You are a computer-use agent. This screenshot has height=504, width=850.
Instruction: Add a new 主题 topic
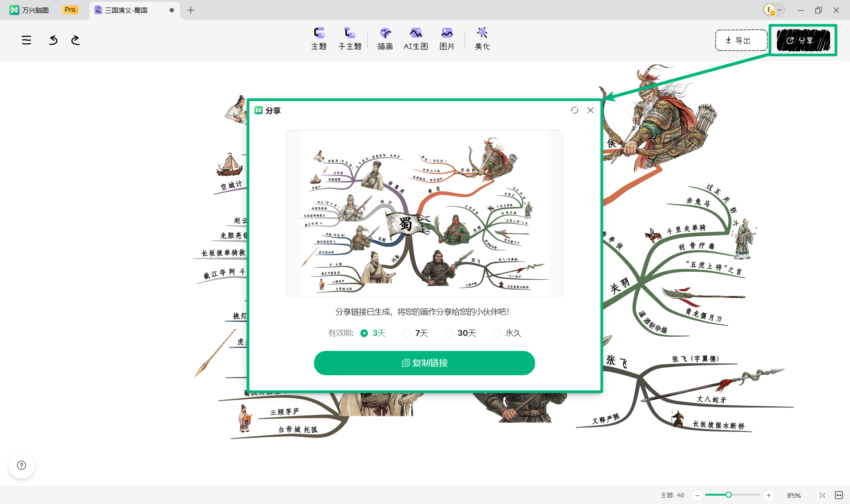point(319,38)
